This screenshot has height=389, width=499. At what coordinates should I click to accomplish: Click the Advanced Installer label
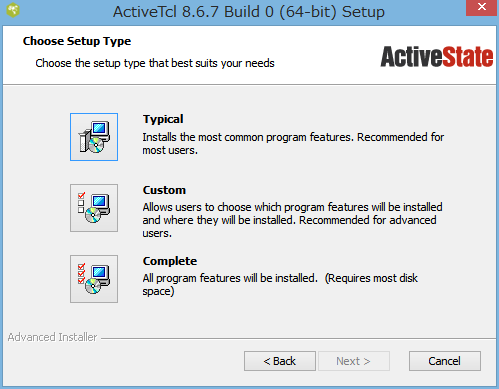click(52, 337)
